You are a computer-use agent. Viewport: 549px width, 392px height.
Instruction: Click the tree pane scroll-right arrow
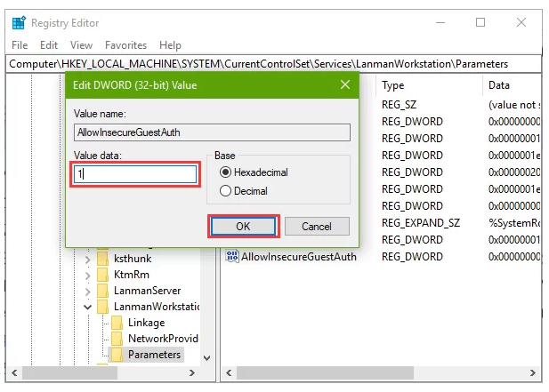pyautogui.click(x=192, y=372)
